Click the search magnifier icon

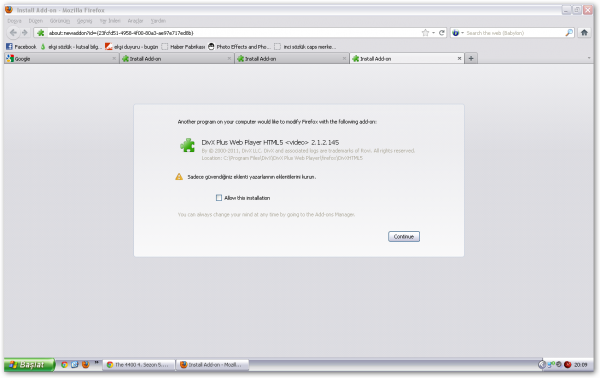coord(569,33)
